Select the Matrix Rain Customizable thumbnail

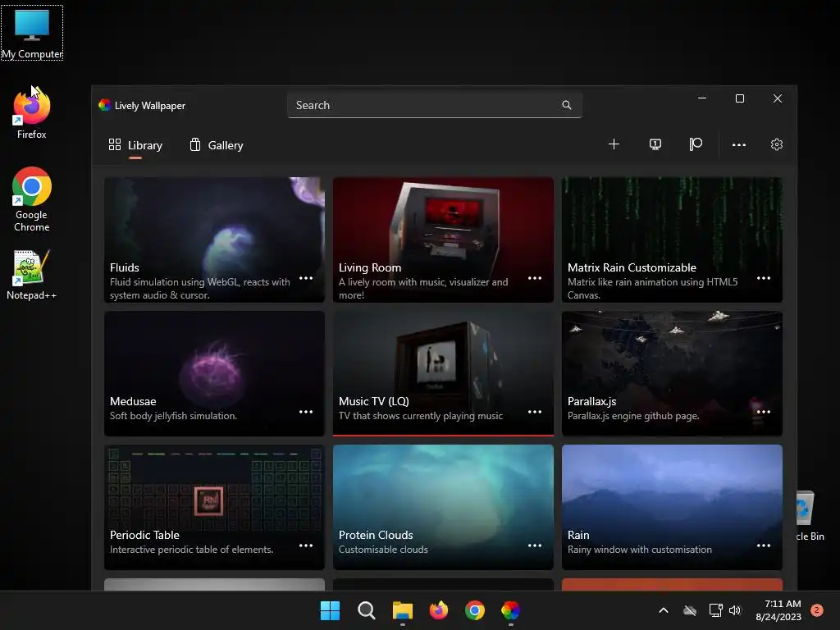(x=672, y=240)
